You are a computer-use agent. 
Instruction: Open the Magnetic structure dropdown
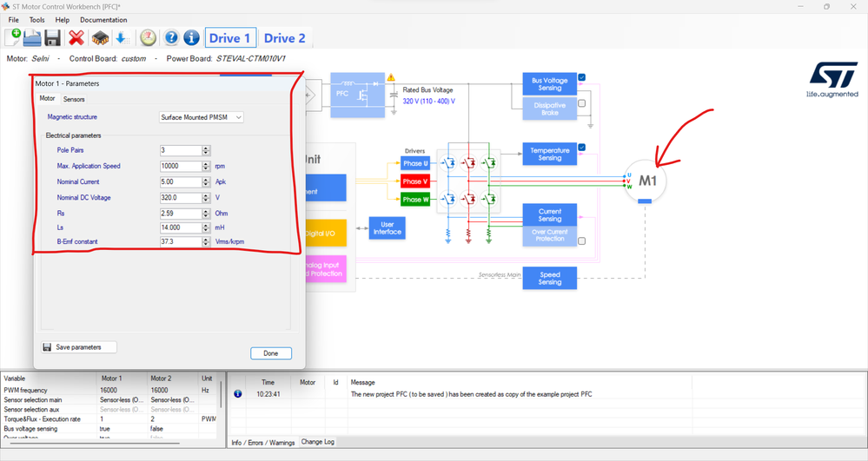pos(202,117)
